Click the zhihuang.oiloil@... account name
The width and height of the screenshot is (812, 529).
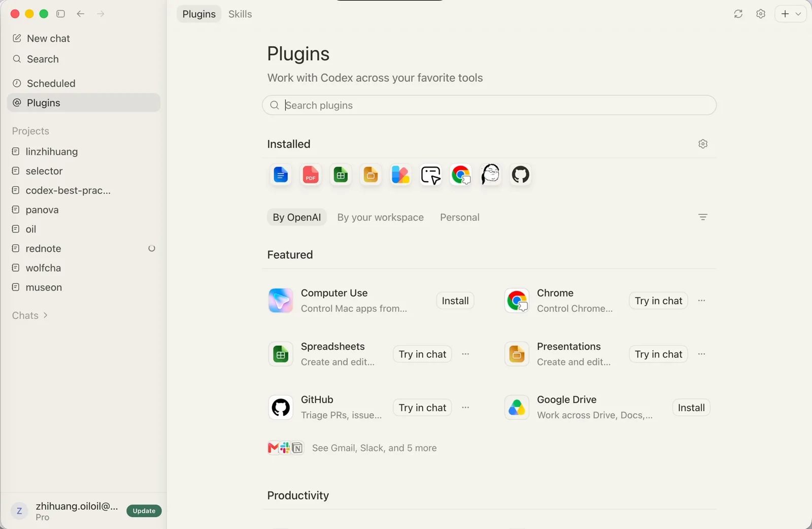pyautogui.click(x=77, y=506)
